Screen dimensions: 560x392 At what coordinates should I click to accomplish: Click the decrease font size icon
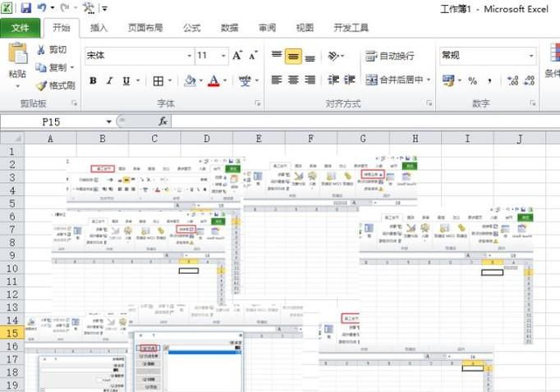[x=253, y=56]
